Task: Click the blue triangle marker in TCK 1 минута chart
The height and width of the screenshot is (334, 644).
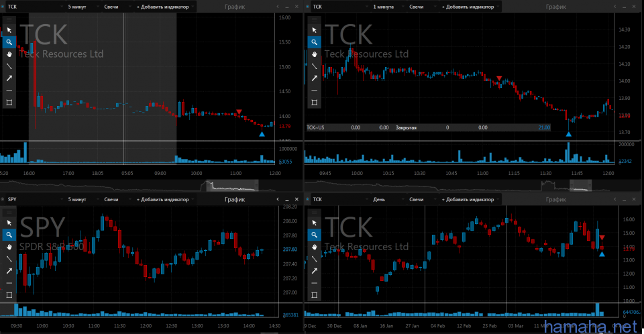Action: click(x=568, y=134)
